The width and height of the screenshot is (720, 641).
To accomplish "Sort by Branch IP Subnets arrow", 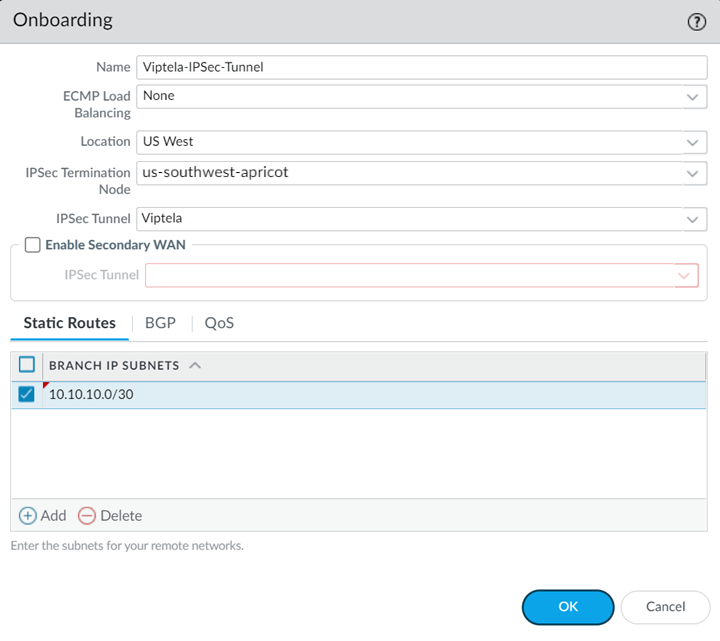I will 195,366.
